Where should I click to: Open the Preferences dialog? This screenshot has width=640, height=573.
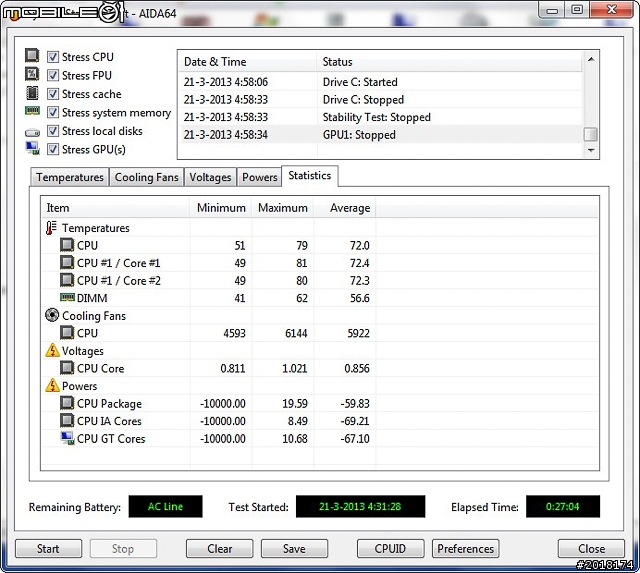click(x=466, y=549)
